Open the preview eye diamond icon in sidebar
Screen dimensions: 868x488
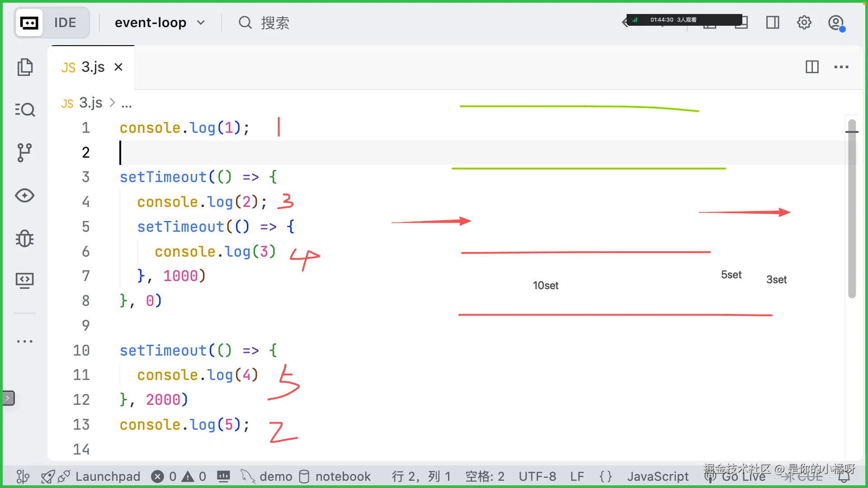25,196
